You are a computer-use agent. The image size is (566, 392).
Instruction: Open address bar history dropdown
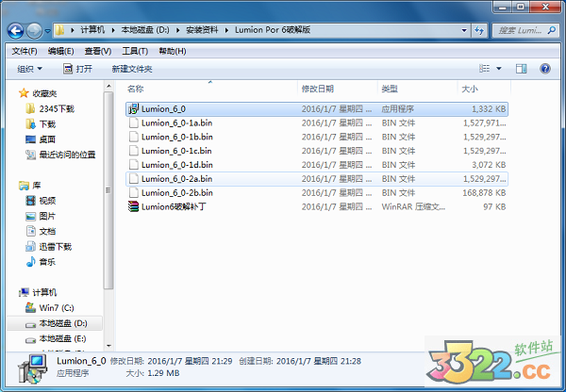point(464,31)
